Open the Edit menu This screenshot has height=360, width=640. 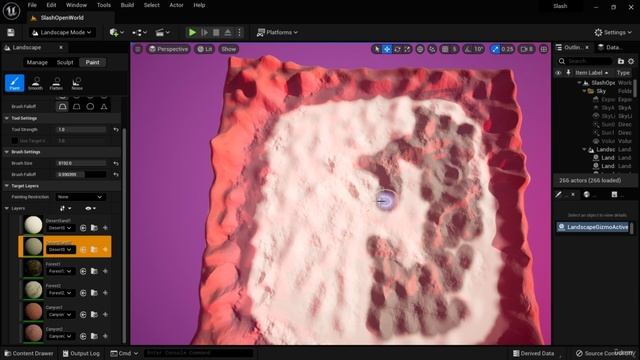click(x=51, y=5)
